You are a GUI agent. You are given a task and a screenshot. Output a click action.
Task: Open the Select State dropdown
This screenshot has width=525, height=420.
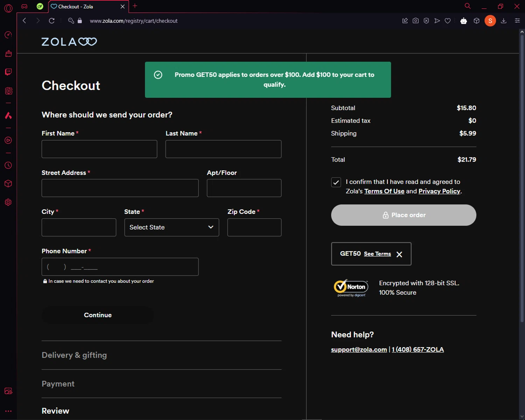(x=171, y=227)
